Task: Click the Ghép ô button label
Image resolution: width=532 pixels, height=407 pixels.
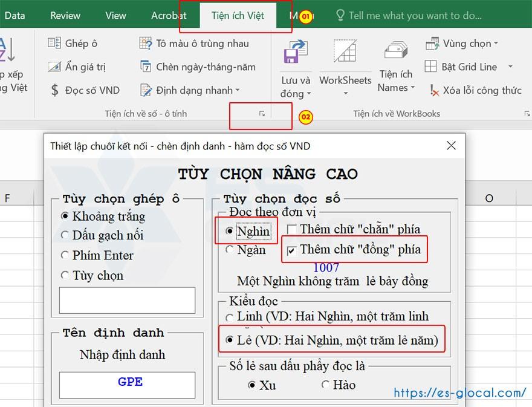Action: coord(81,44)
